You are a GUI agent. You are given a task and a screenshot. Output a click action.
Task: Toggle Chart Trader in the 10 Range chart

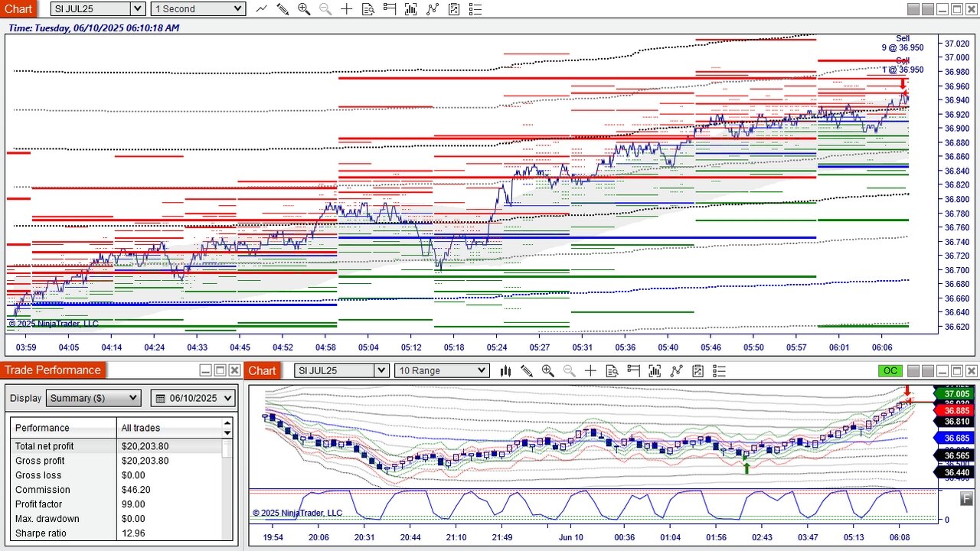click(633, 370)
